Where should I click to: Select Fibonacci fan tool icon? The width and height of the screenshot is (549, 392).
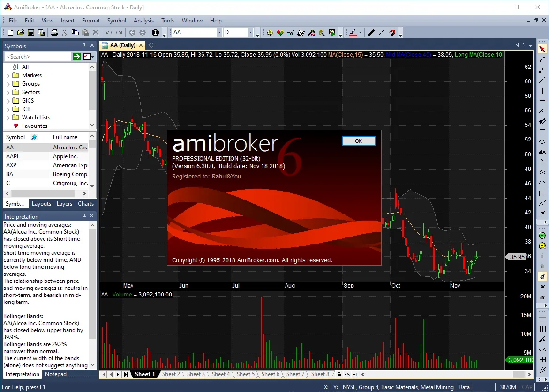point(542,339)
